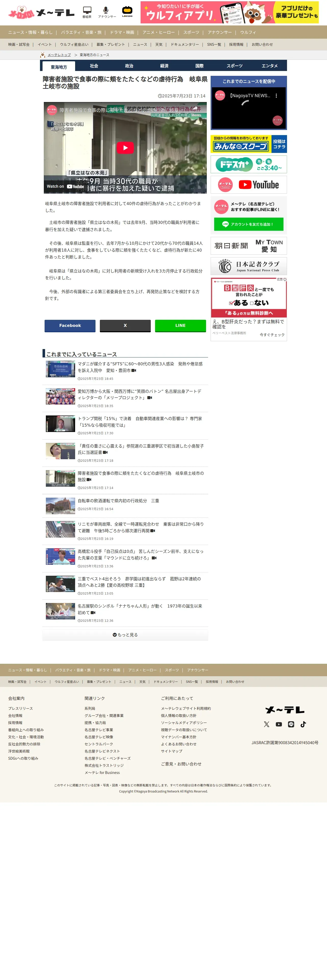Viewport: 327px width, 980px height.
Task: Expand the もっと見る news list
Action: 125,635
